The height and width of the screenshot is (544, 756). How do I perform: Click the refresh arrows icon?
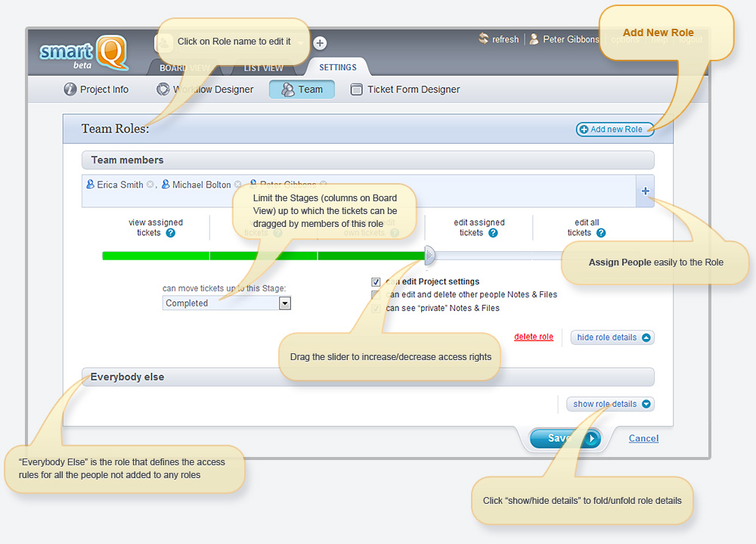click(x=484, y=39)
